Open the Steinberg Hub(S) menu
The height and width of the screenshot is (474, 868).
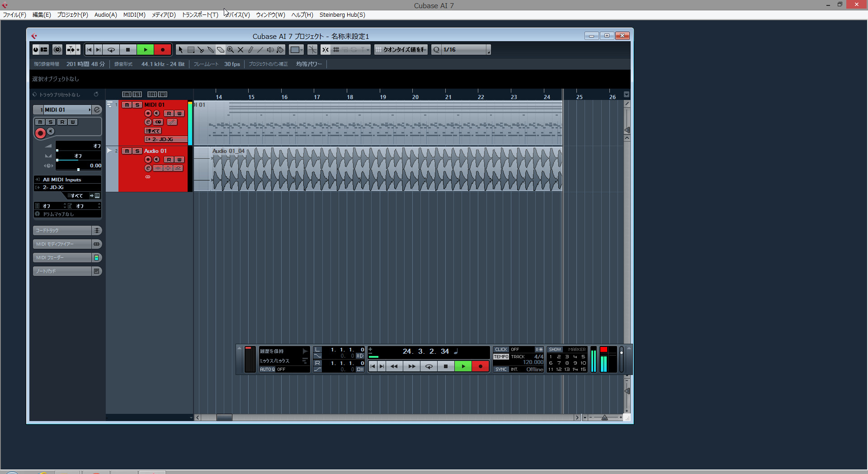(342, 15)
